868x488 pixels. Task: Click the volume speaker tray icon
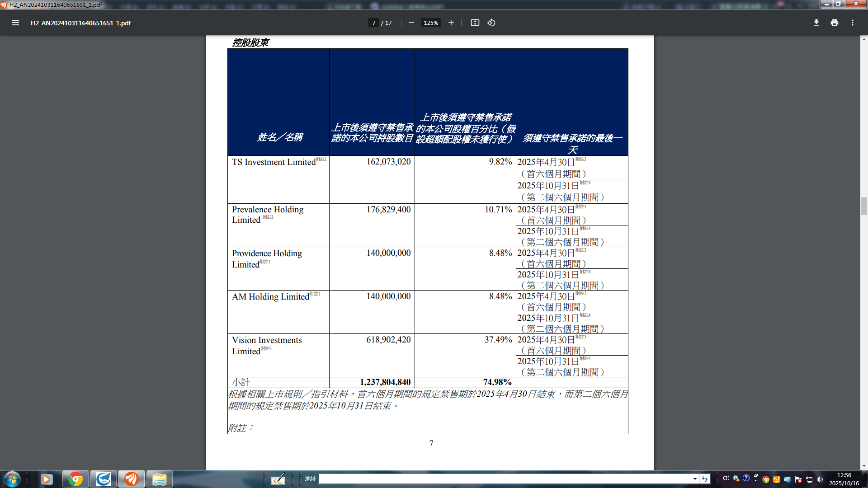coord(820,479)
